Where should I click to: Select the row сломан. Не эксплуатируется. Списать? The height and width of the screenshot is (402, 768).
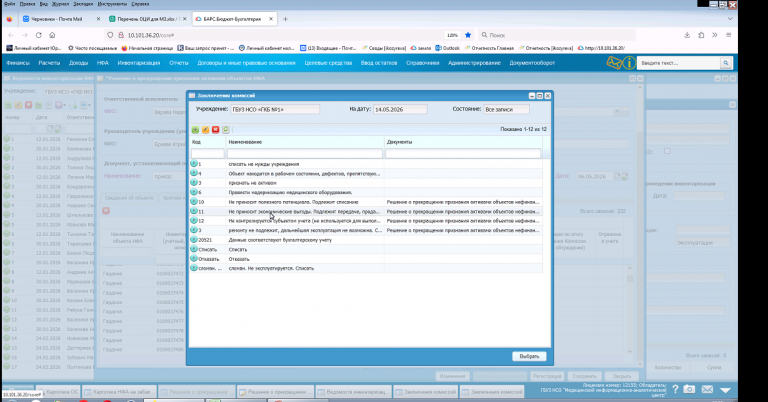(366, 268)
